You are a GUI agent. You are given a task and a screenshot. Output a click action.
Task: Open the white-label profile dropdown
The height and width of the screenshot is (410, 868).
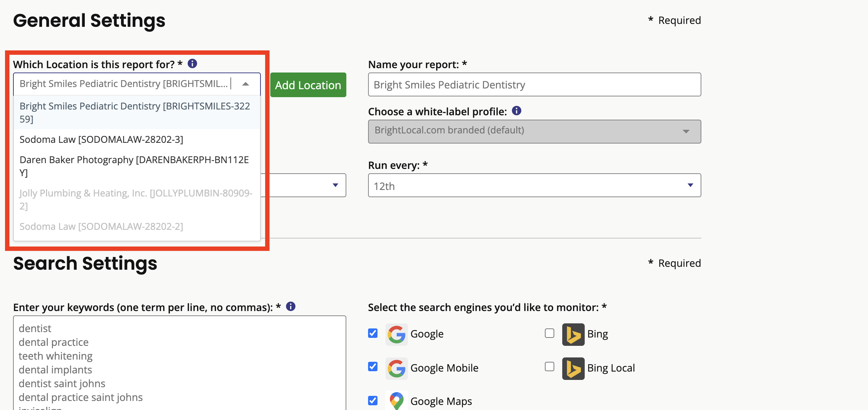[534, 131]
